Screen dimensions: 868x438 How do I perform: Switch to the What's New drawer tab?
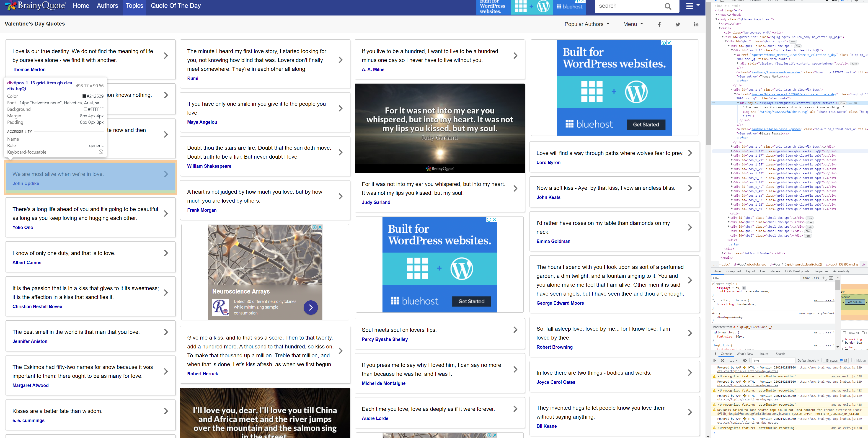point(744,354)
